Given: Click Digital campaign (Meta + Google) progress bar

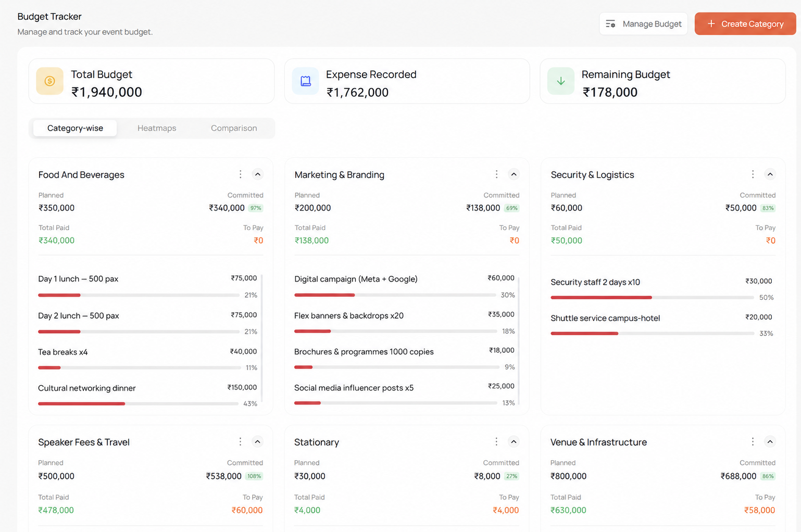Looking at the screenshot, I should pos(395,295).
